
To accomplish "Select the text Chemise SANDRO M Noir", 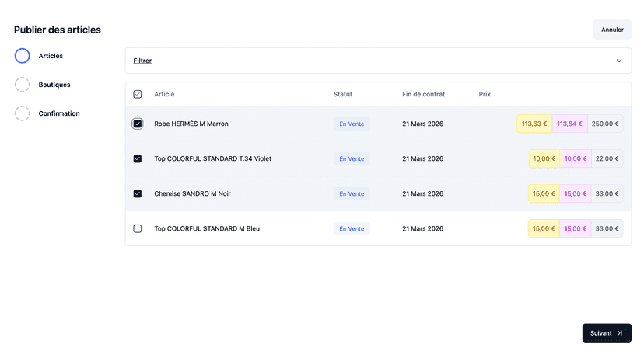I will pyautogui.click(x=193, y=193).
